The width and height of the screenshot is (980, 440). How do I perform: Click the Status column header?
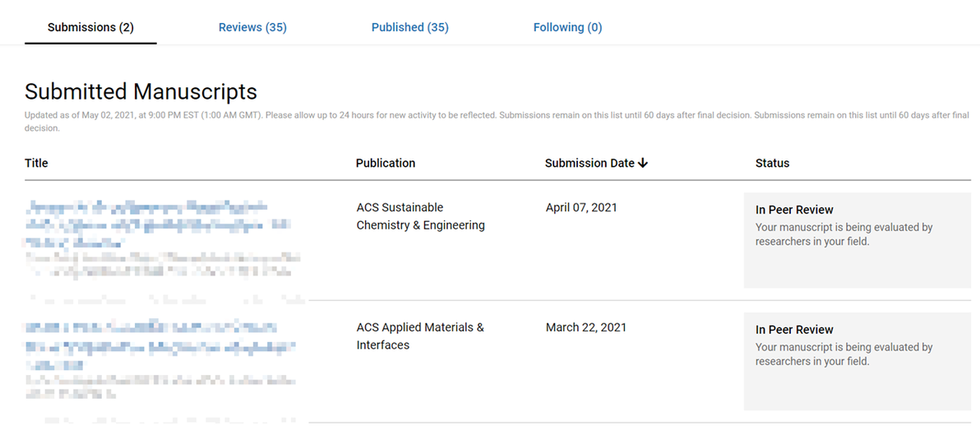[772, 163]
